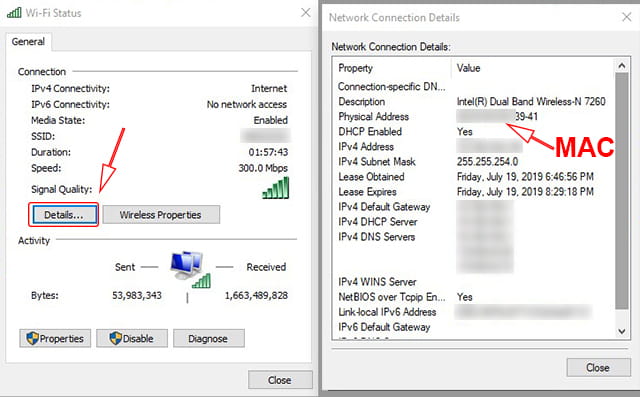Click the received bytes value 1,663,489,828

256,295
